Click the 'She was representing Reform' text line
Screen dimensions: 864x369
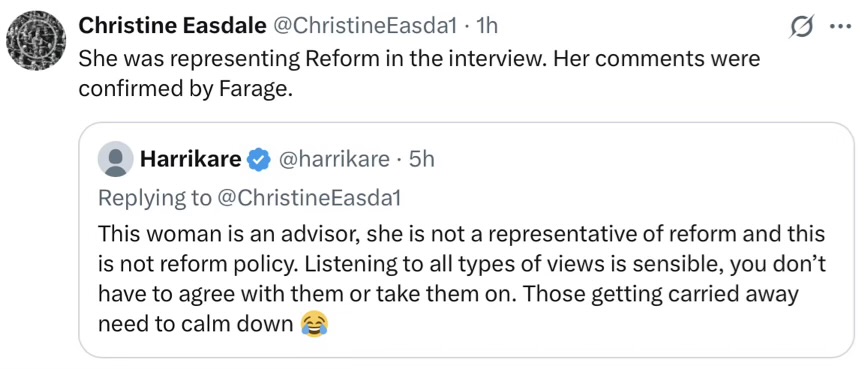[419, 58]
